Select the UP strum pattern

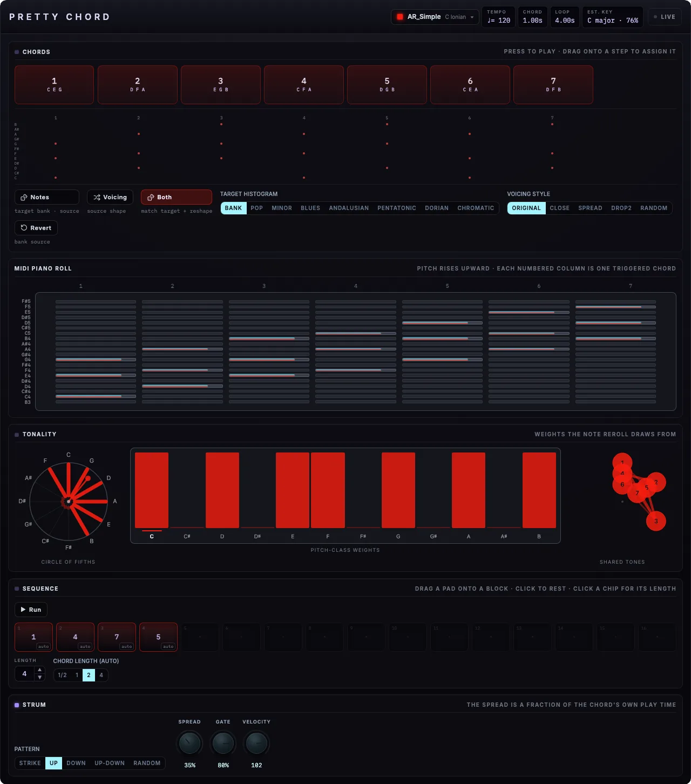[x=53, y=763]
